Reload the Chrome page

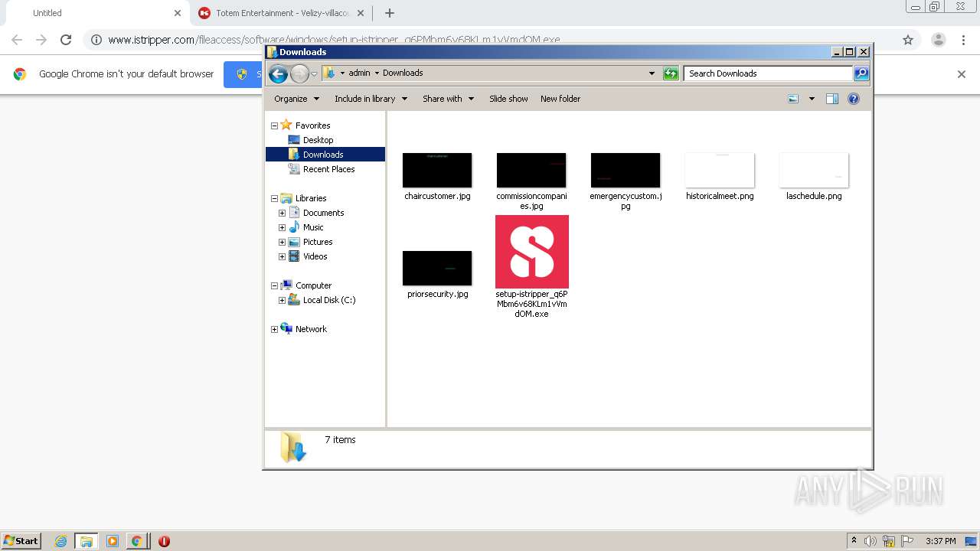point(66,40)
